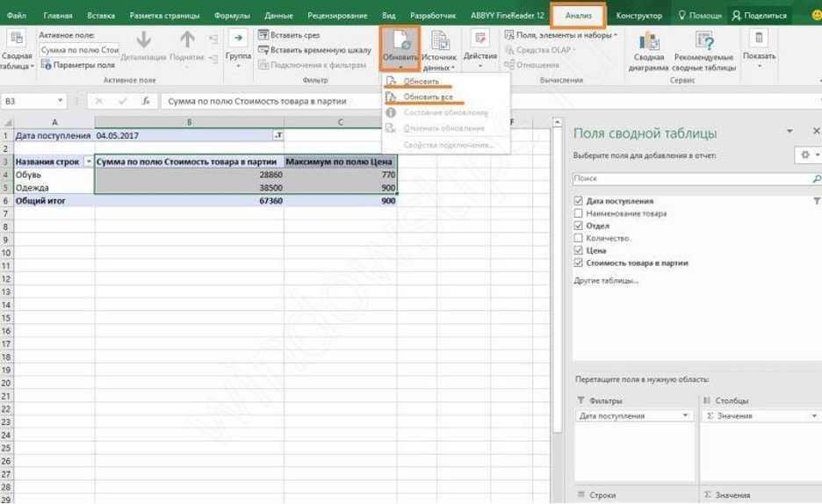Click Вставить временную шкалу timeline icon

(263, 50)
